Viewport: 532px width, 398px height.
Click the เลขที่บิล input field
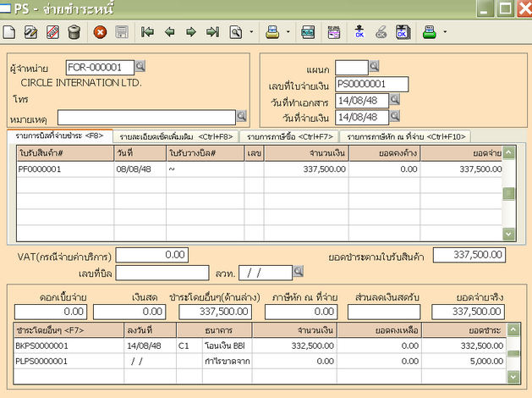pyautogui.click(x=162, y=273)
